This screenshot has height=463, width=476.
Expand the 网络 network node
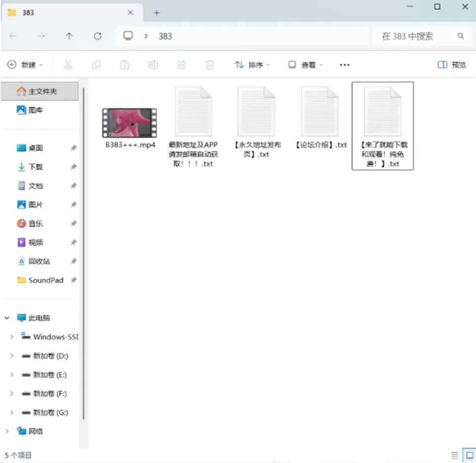pyautogui.click(x=6, y=431)
